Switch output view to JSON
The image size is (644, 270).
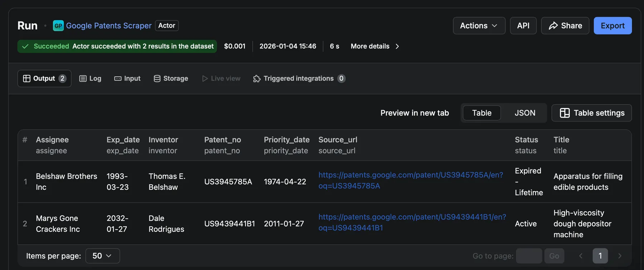click(525, 113)
